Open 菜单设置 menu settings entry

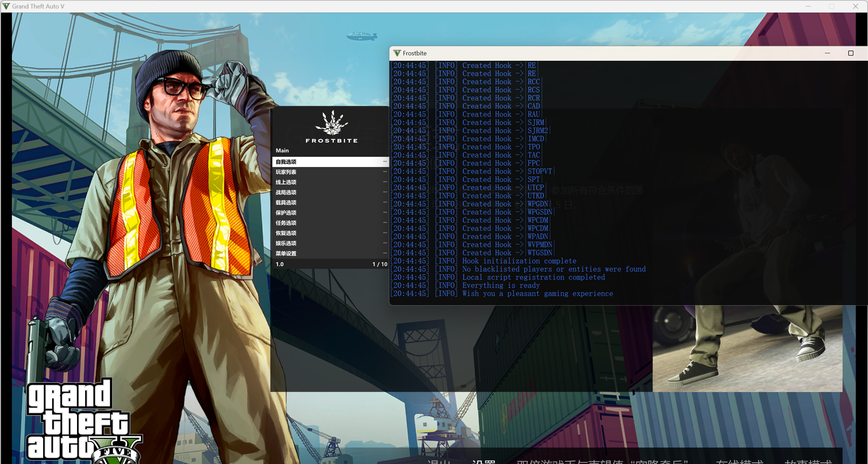[x=286, y=254]
